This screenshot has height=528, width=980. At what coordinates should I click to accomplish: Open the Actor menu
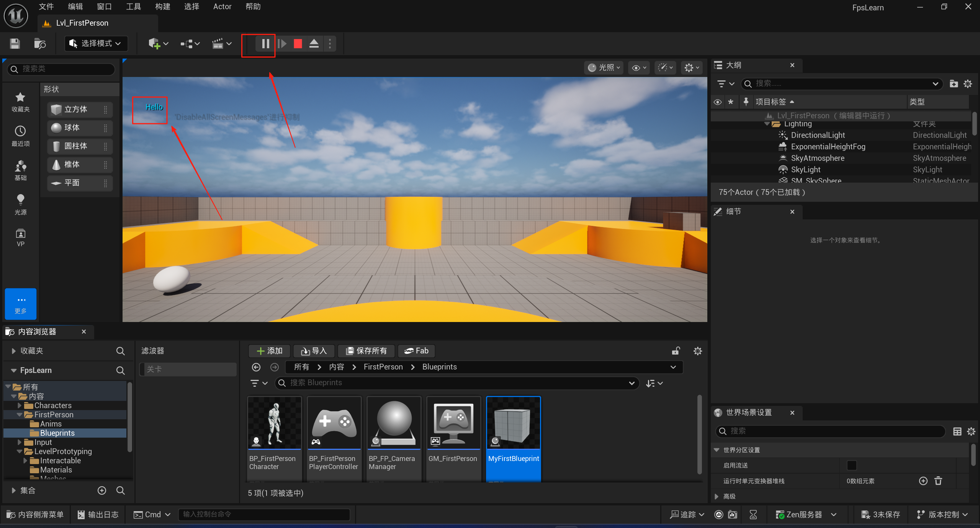[x=223, y=7]
